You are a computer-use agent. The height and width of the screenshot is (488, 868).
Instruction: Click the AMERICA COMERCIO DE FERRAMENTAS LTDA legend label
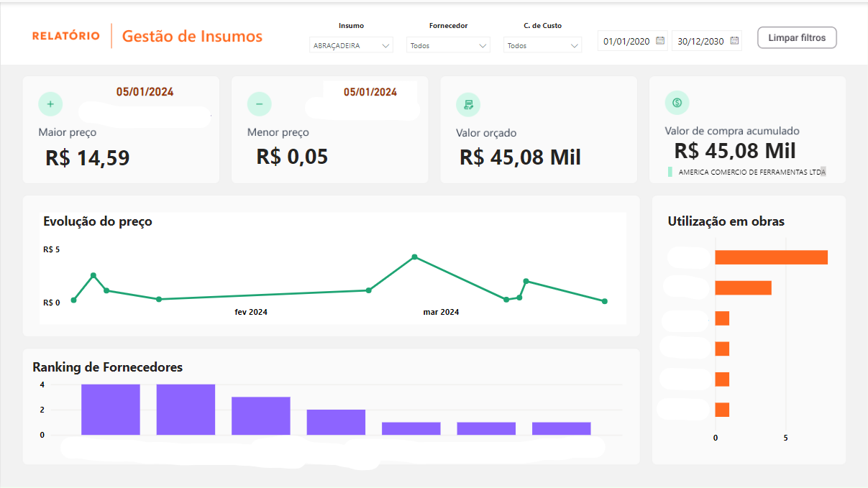click(751, 172)
